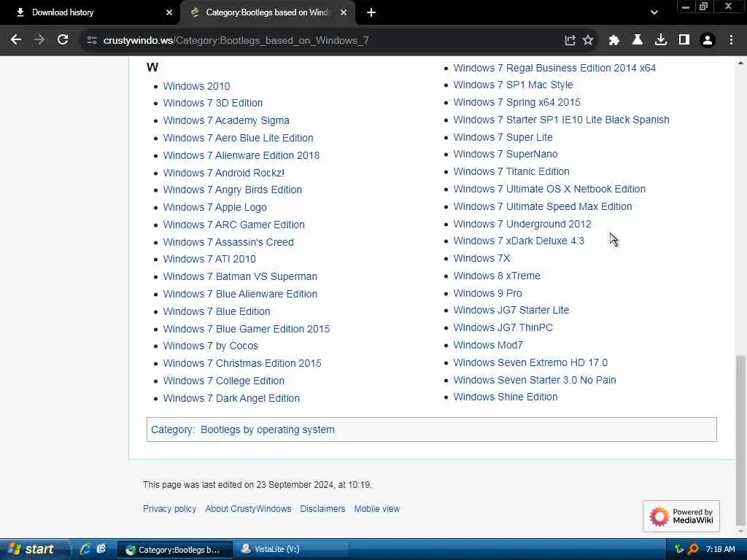Image resolution: width=747 pixels, height=560 pixels.
Task: Open Windows 7 Blue Gamer Edition 2015
Action: [247, 329]
